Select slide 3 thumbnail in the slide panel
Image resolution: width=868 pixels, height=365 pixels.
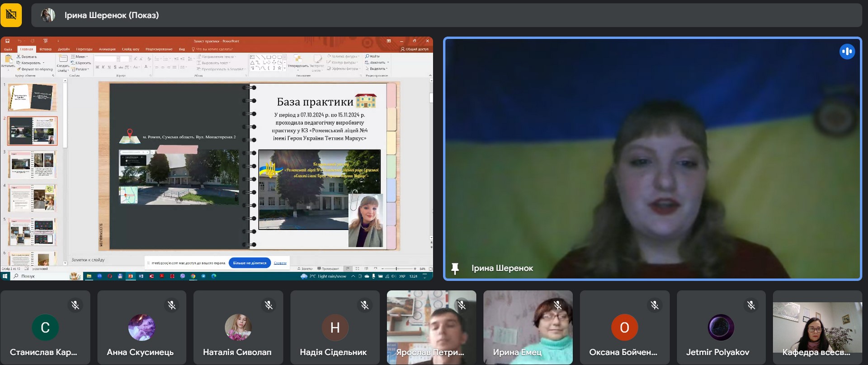tap(32, 164)
